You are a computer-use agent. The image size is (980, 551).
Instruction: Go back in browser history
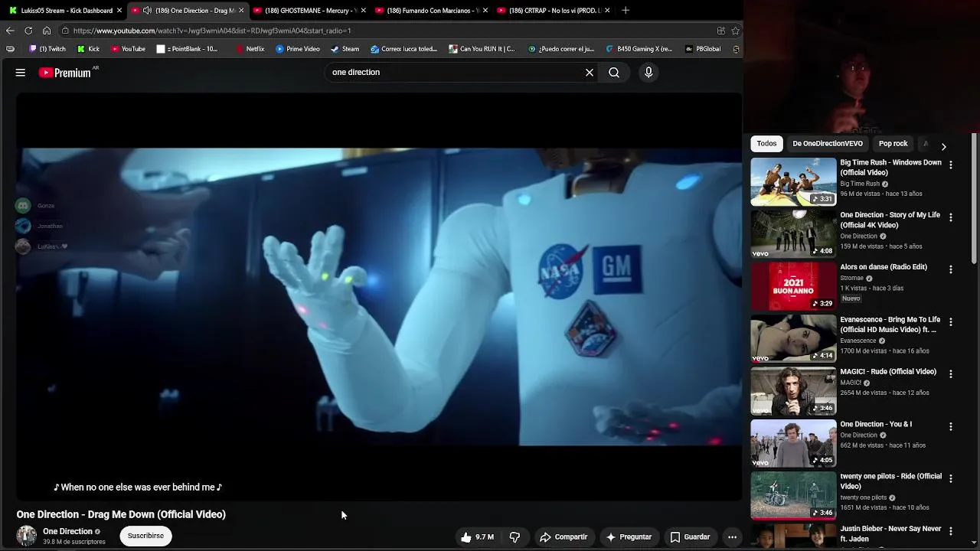click(10, 31)
